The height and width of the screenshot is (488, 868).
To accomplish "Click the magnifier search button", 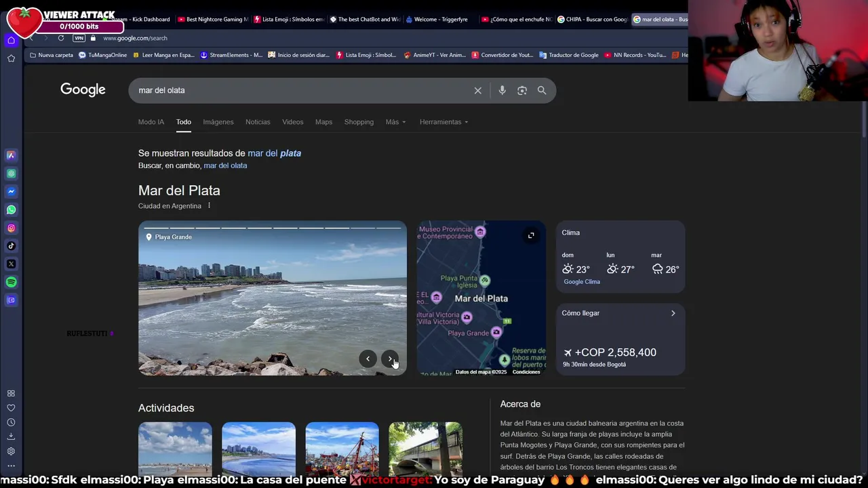I will [542, 90].
